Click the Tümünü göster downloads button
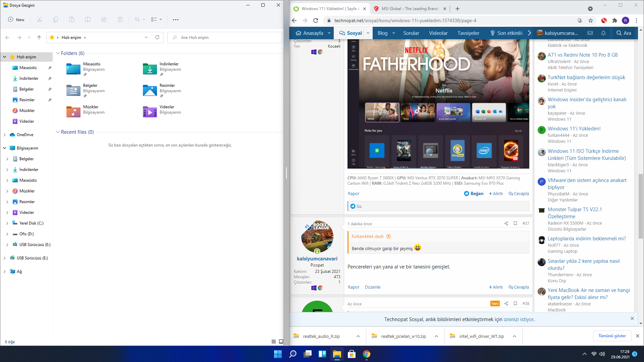The height and width of the screenshot is (362, 644). pyautogui.click(x=612, y=336)
